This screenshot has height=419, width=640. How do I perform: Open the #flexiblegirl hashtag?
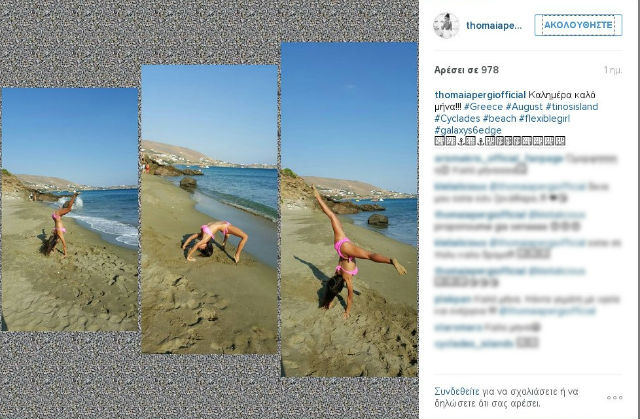(x=544, y=118)
